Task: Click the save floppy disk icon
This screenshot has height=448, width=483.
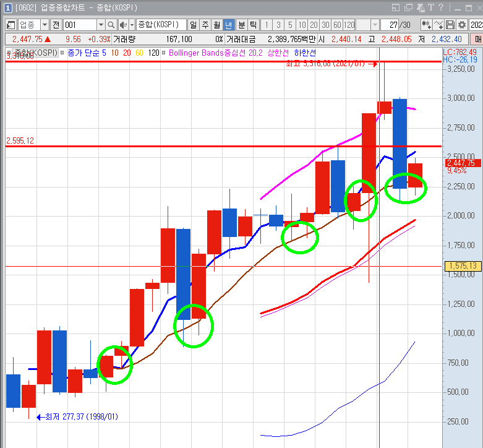Action: coord(450,25)
